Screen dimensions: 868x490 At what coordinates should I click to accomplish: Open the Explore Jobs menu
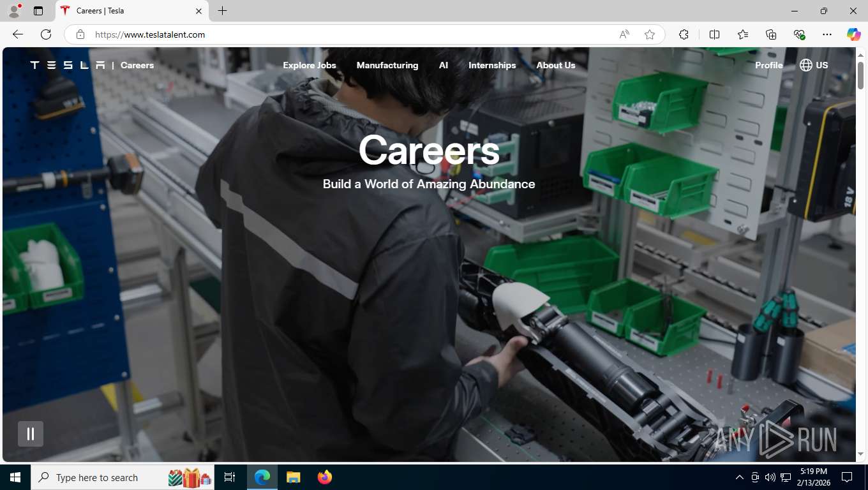click(310, 65)
